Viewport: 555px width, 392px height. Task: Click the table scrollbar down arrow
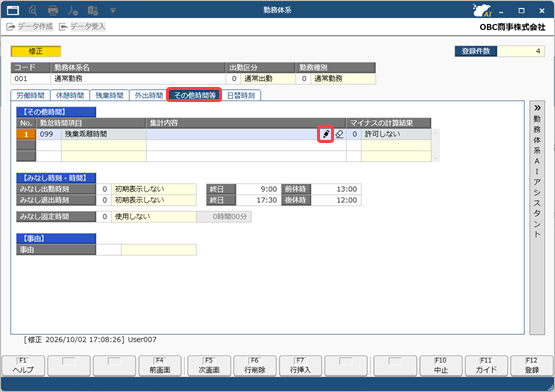[x=436, y=158]
